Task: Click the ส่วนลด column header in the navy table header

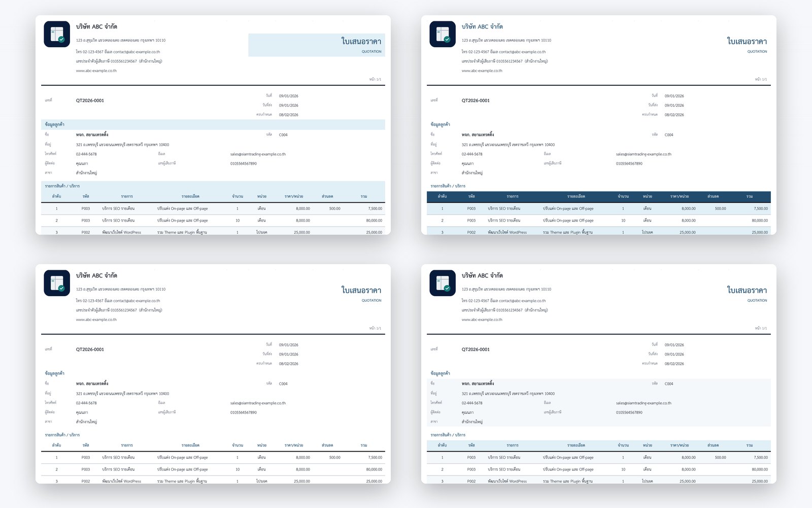Action: 713,196
